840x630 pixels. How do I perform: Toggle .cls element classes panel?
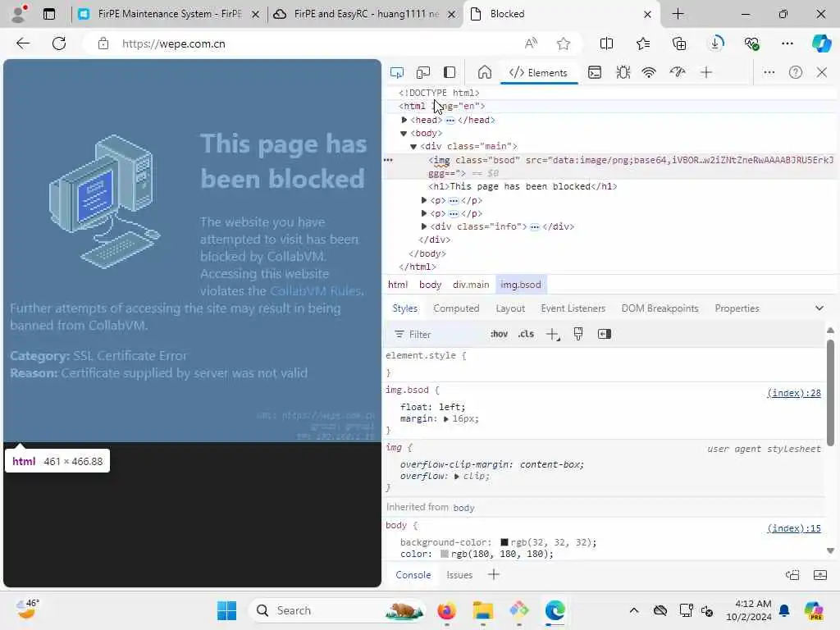click(x=526, y=335)
